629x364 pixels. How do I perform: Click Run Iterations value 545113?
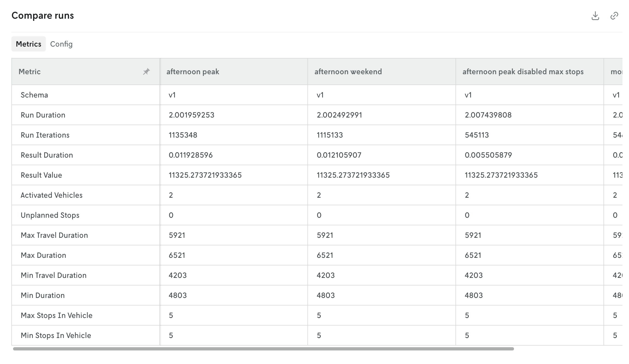click(x=477, y=135)
